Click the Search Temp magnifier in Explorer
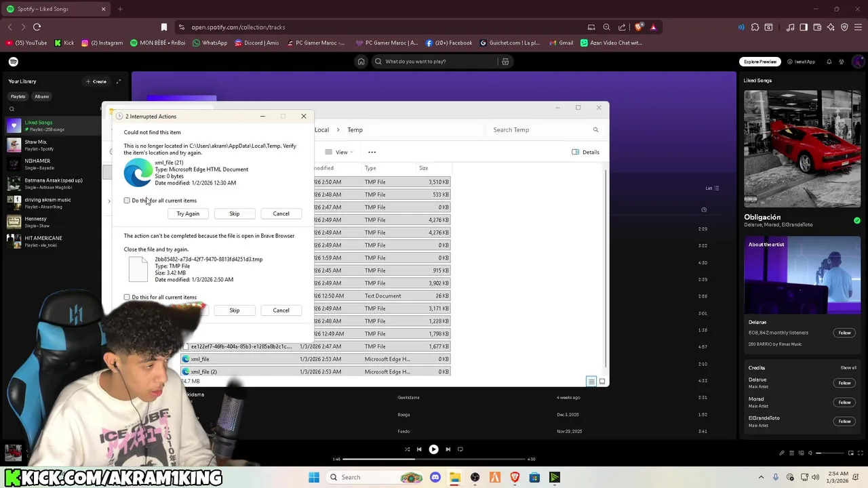868x488 pixels. coord(595,130)
